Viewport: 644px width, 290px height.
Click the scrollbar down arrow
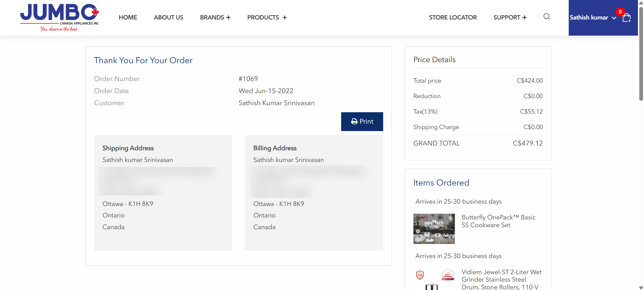[641, 288]
